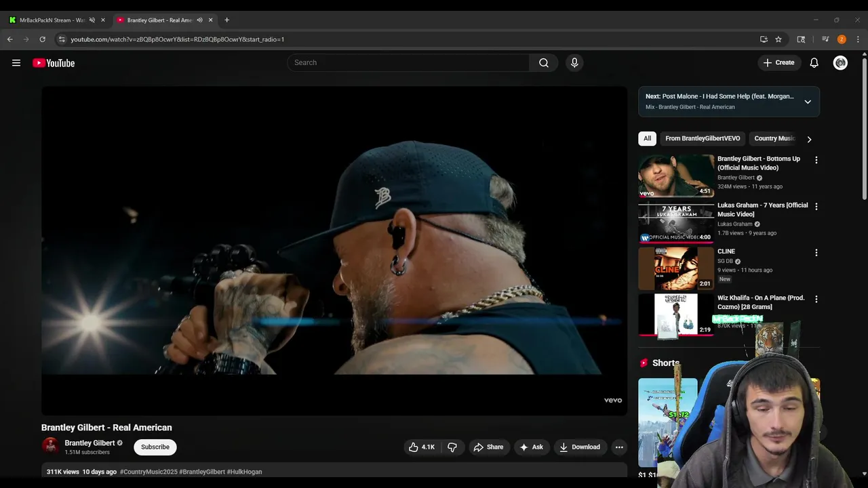This screenshot has height=488, width=868.
Task: Open the #HulkHogan hashtag
Action: point(244,472)
